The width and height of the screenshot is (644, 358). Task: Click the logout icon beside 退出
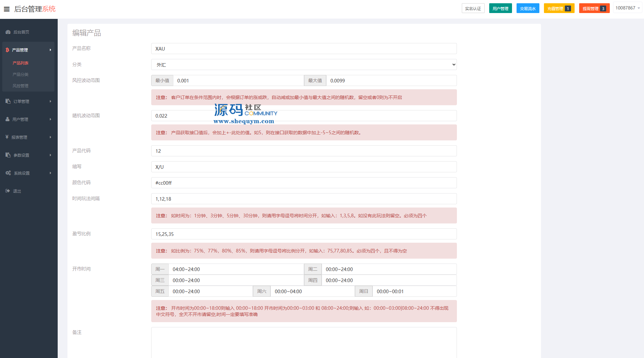pos(8,191)
